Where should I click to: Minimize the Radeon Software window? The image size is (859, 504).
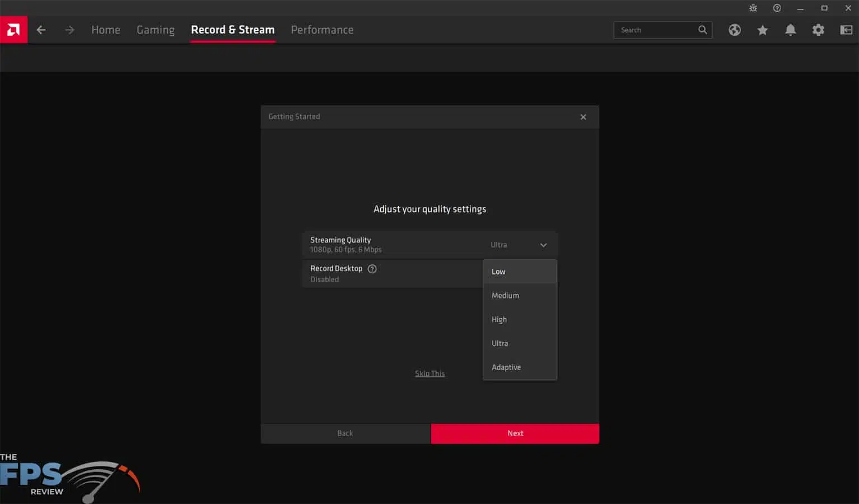(800, 8)
